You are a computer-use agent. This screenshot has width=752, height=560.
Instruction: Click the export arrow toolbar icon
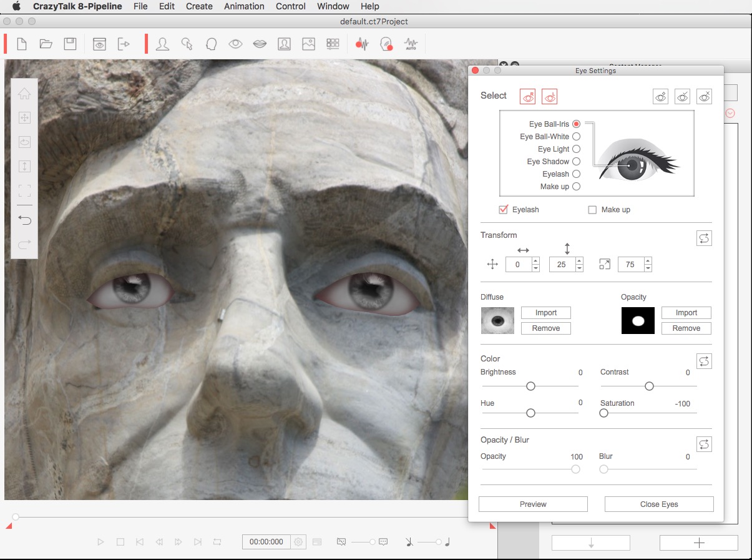(124, 44)
